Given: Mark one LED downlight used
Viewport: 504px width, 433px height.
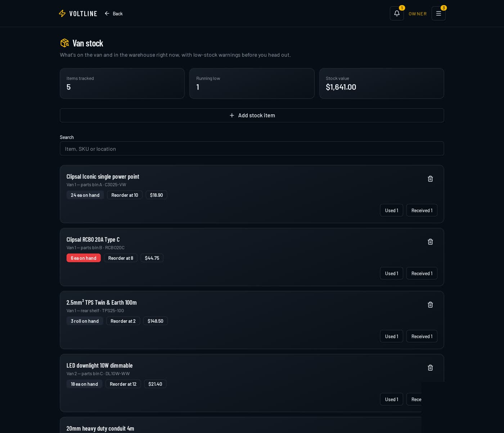Looking at the screenshot, I should [391, 399].
